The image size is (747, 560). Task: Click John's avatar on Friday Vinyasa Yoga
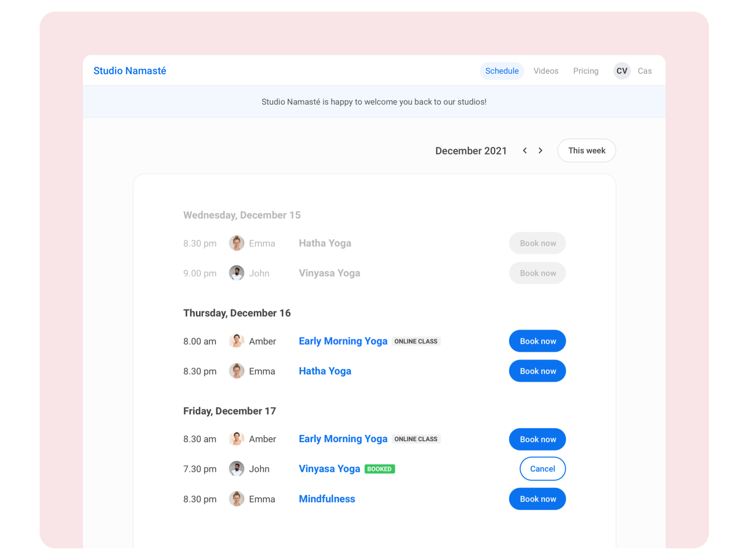236,469
